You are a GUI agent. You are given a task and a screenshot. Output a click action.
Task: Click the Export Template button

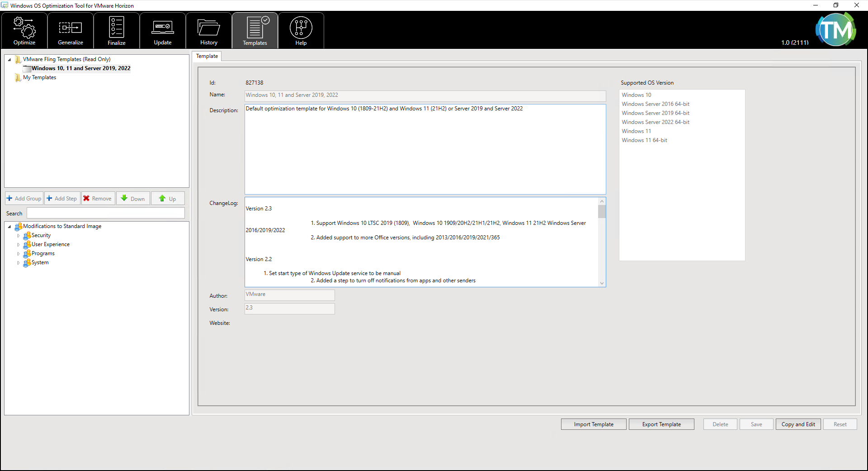tap(661, 424)
